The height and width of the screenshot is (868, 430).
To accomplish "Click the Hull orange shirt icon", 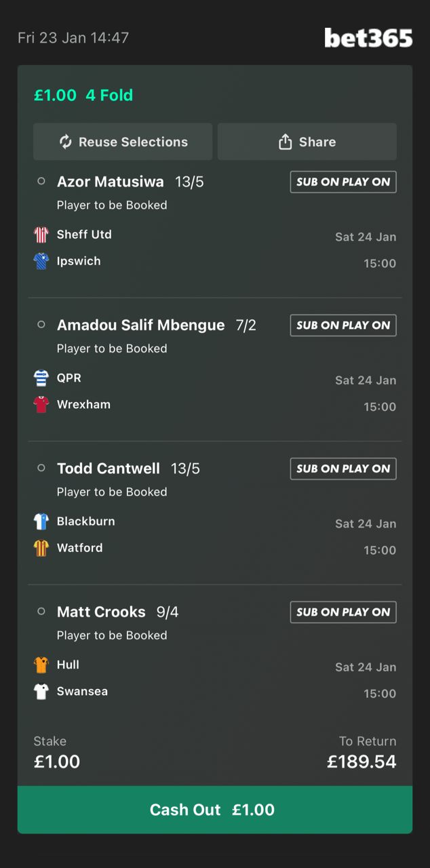I will pos(41,665).
